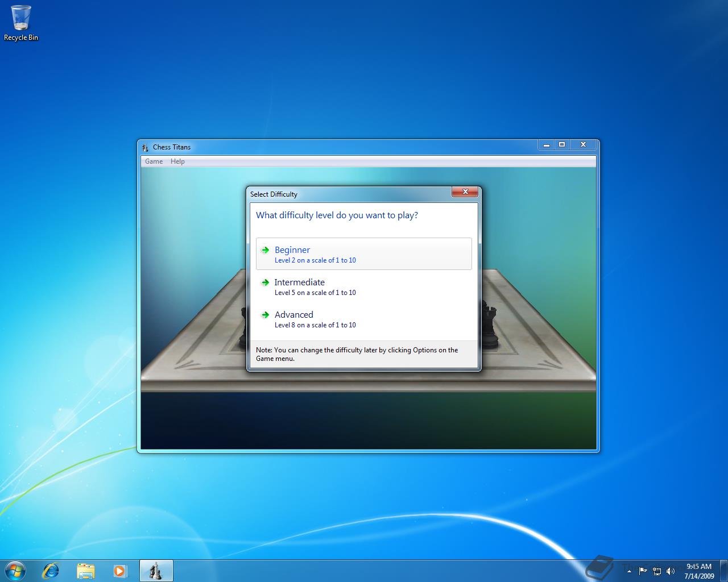Open the volume speaker tray icon
728x582 pixels.
[671, 571]
